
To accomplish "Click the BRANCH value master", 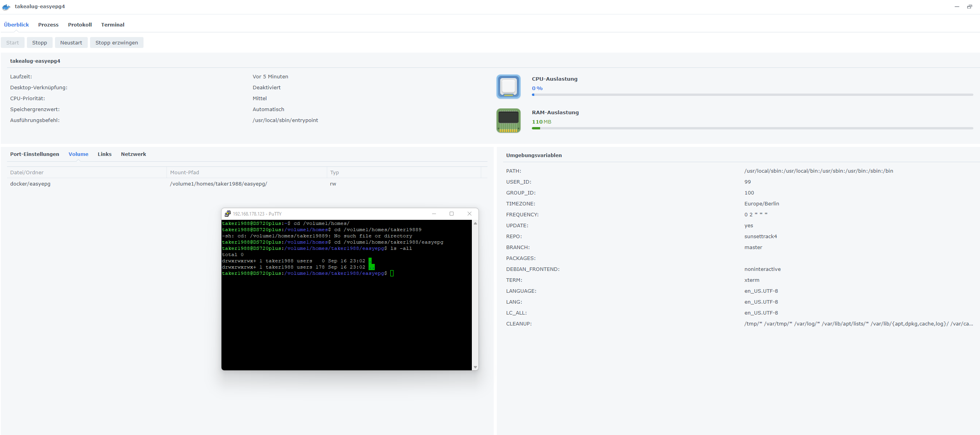I will pyautogui.click(x=753, y=247).
